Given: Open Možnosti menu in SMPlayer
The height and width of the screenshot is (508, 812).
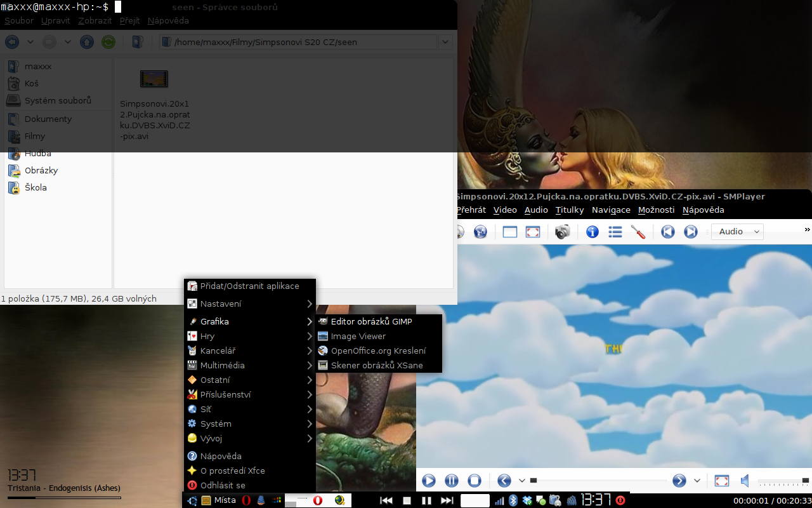Looking at the screenshot, I should pos(657,210).
